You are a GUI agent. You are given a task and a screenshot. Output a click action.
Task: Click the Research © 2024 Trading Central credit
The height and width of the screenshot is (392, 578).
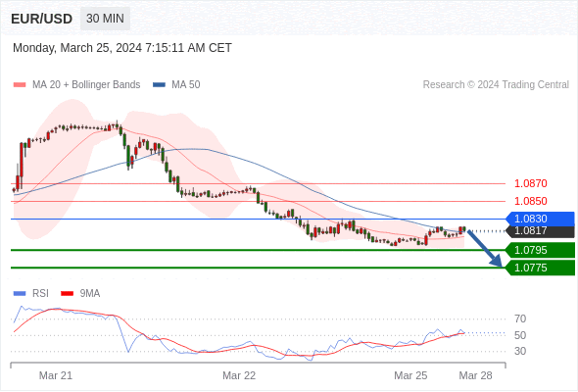pos(496,85)
